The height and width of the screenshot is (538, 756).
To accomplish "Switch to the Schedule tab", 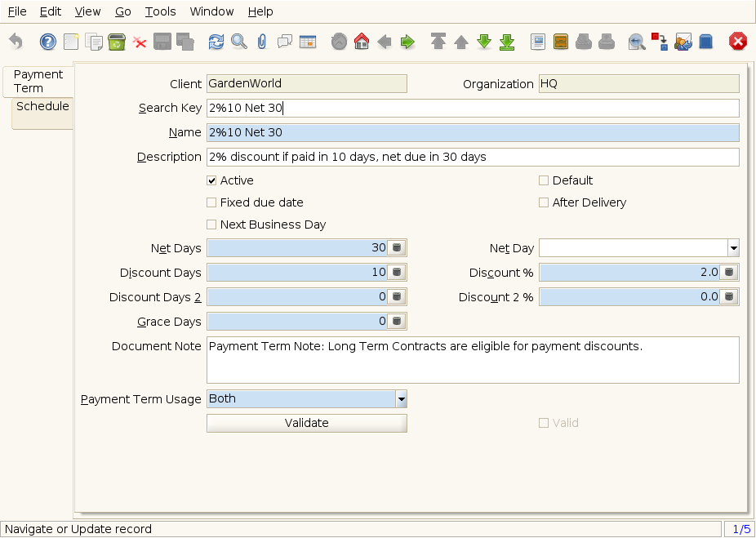I will (x=42, y=107).
